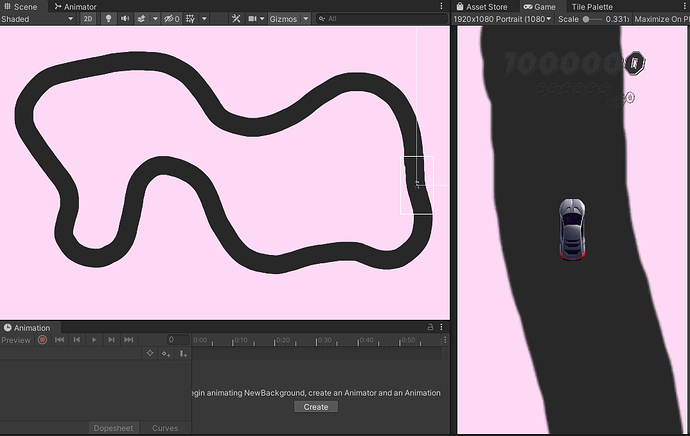Open the component editor tools icon
The width and height of the screenshot is (690, 436).
coord(236,19)
